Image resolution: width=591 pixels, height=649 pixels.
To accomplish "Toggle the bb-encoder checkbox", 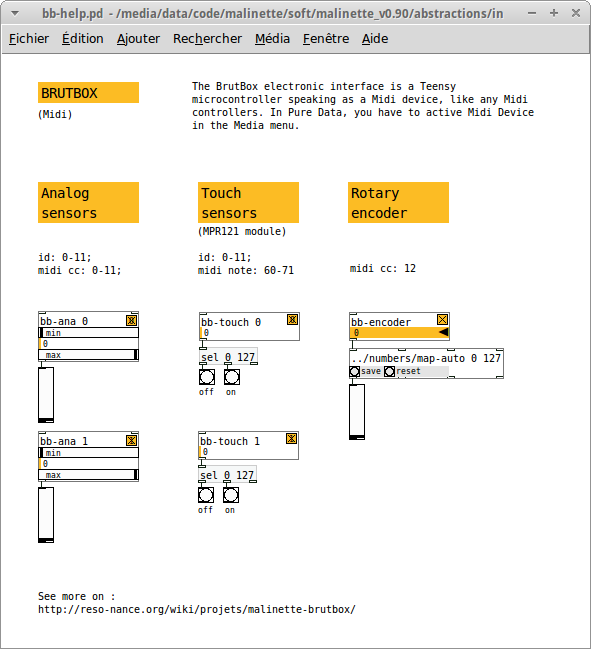I will [442, 320].
